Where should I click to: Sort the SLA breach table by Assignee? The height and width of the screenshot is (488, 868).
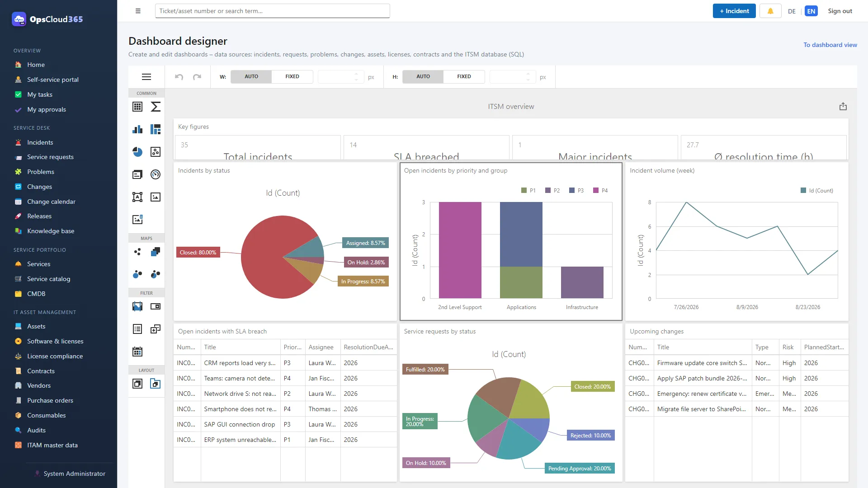323,347
